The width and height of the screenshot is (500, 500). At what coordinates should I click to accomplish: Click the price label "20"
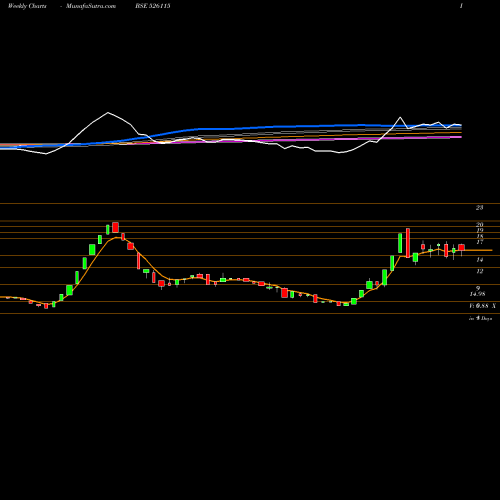click(x=479, y=225)
